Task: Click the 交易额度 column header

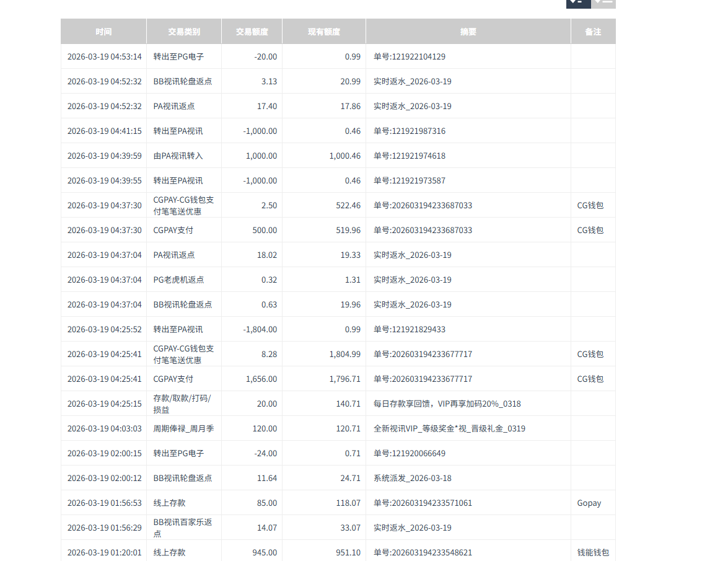Action: [x=252, y=31]
